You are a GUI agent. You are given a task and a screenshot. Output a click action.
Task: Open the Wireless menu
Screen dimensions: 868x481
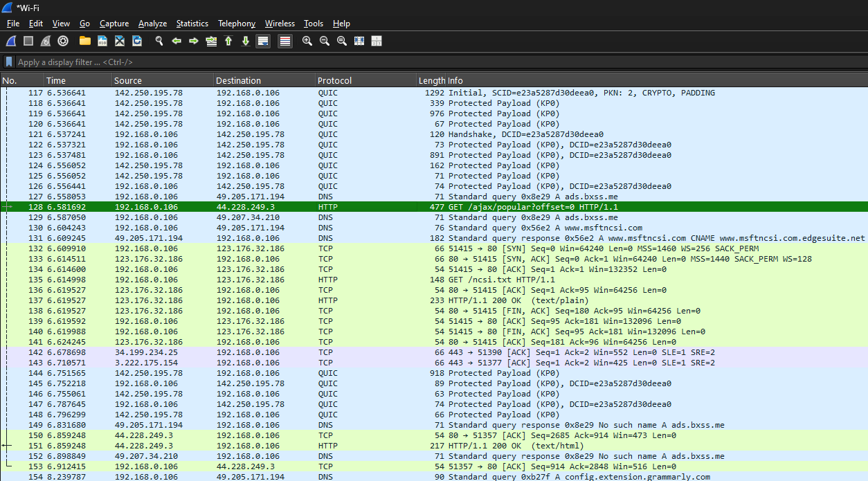[x=280, y=24]
